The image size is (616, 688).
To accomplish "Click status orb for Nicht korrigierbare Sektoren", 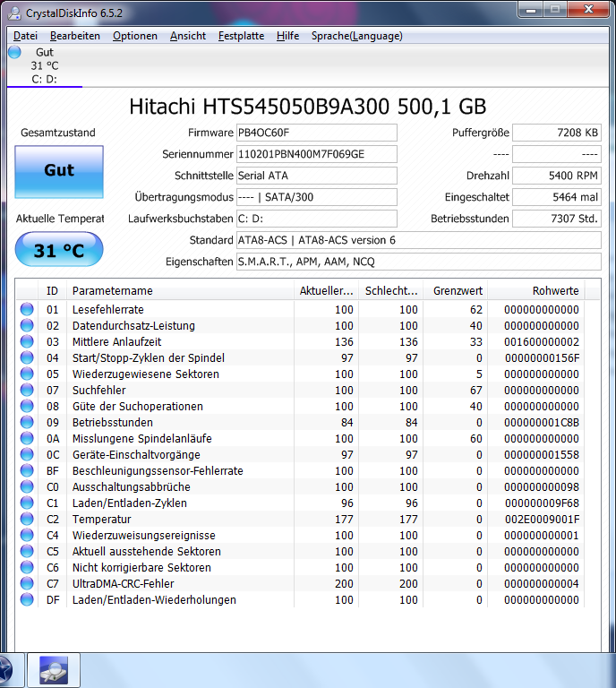I will (x=27, y=567).
